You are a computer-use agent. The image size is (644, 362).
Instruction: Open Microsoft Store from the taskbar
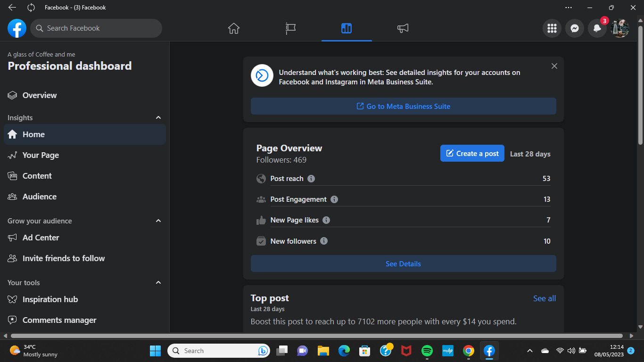[x=364, y=351]
